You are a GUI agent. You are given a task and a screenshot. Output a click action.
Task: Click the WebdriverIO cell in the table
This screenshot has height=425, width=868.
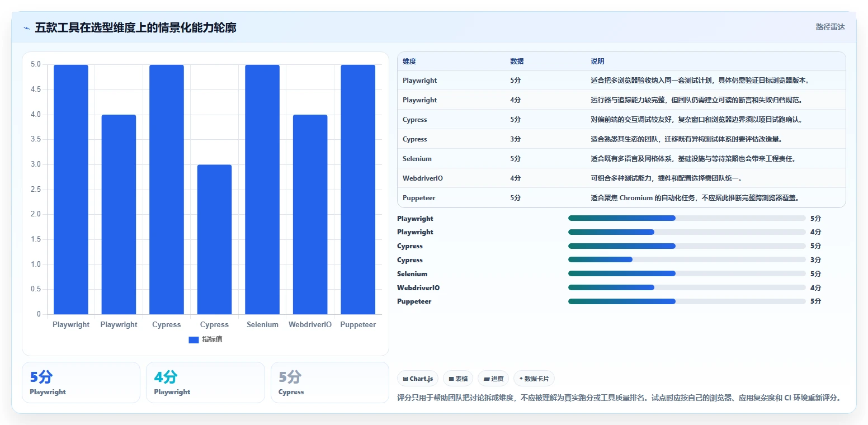click(423, 178)
